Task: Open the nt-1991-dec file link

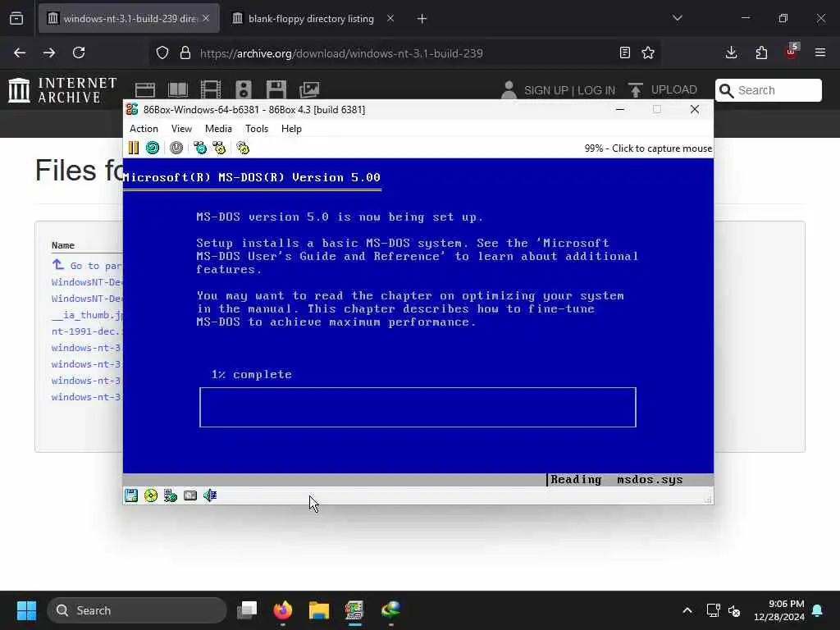Action: tap(87, 331)
